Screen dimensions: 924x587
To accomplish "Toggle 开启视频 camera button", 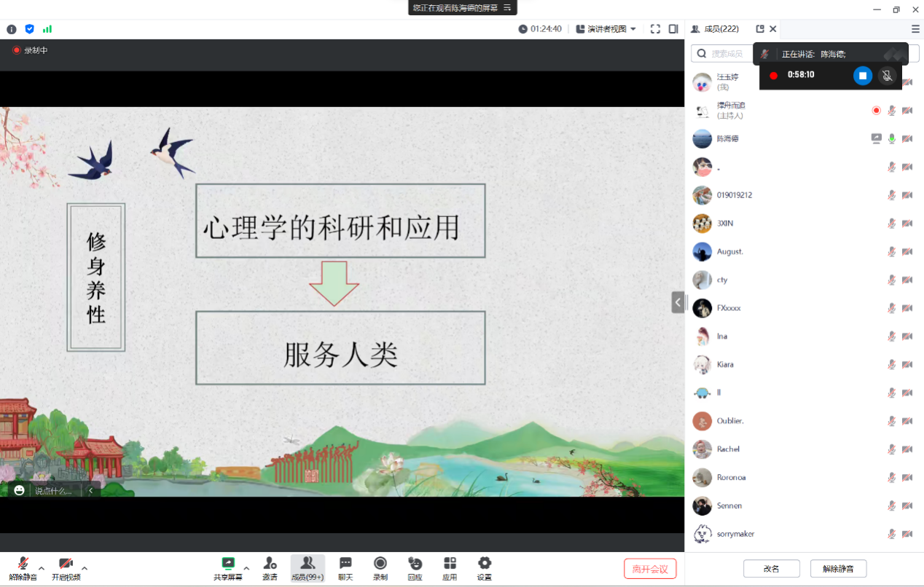I will tap(66, 564).
